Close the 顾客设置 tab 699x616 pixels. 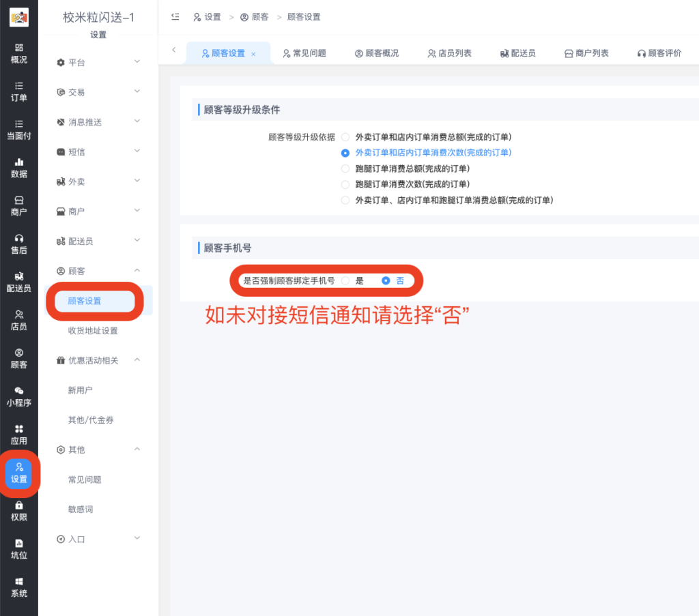click(255, 52)
